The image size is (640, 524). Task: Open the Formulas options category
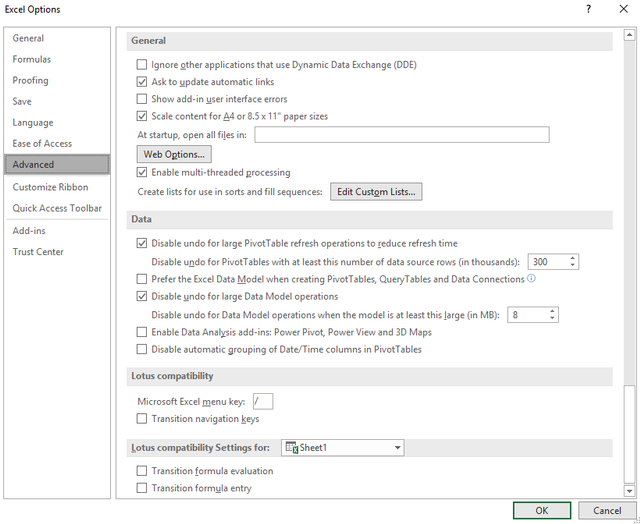click(x=32, y=59)
